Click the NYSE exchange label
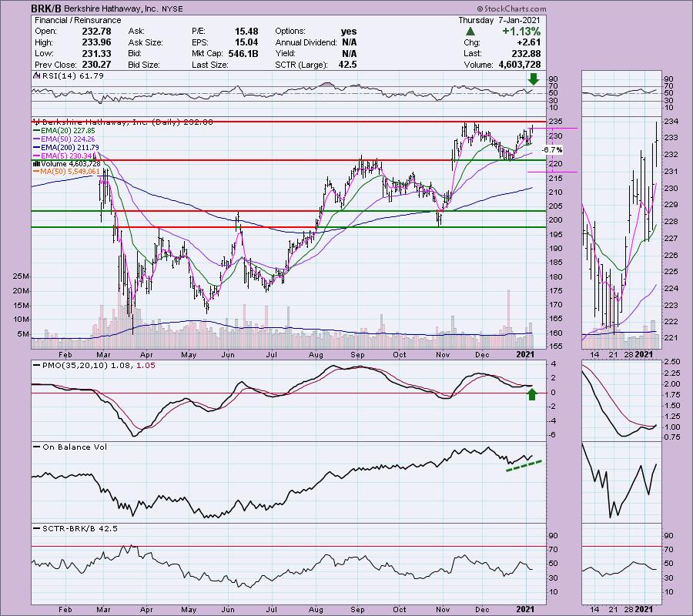 pyautogui.click(x=172, y=8)
